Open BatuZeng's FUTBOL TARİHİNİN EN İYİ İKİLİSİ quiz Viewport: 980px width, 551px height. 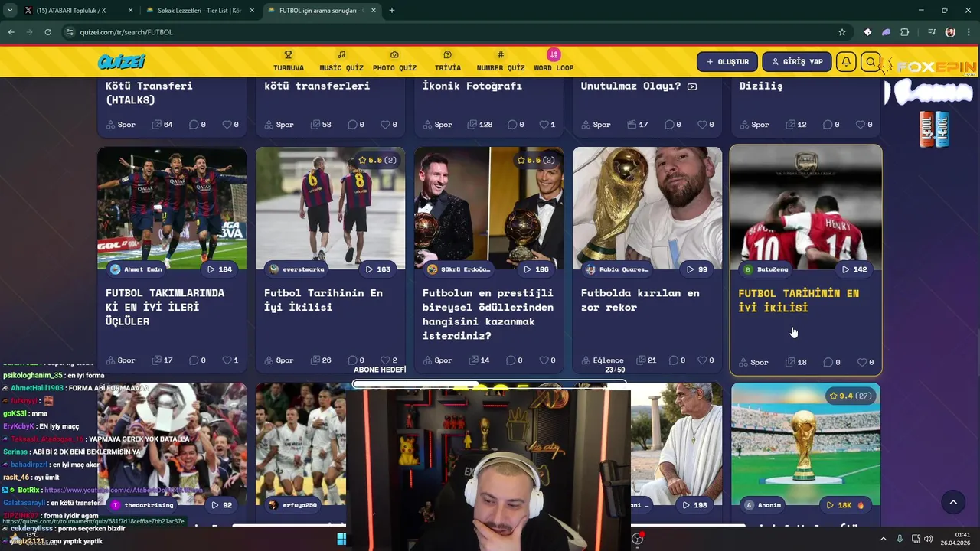(799, 300)
